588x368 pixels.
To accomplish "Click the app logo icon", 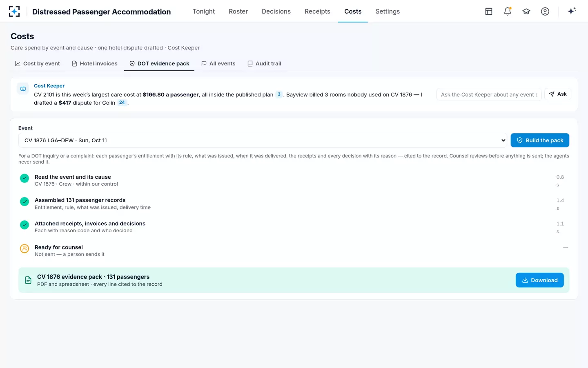I will pyautogui.click(x=14, y=11).
